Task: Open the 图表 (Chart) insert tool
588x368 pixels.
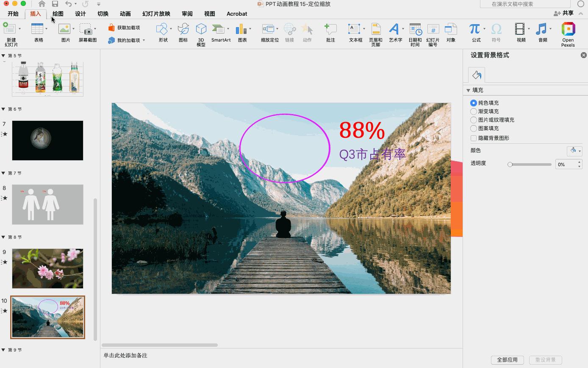Action: (241, 29)
